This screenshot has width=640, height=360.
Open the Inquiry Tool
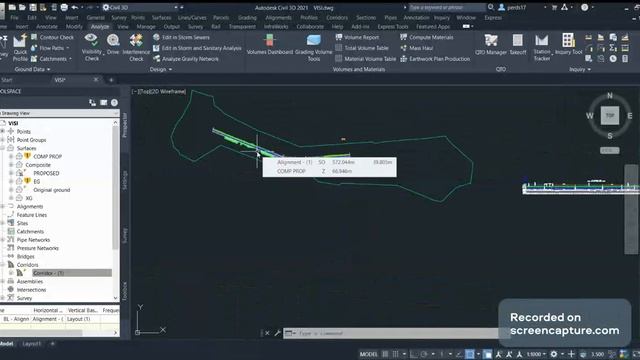(x=568, y=44)
